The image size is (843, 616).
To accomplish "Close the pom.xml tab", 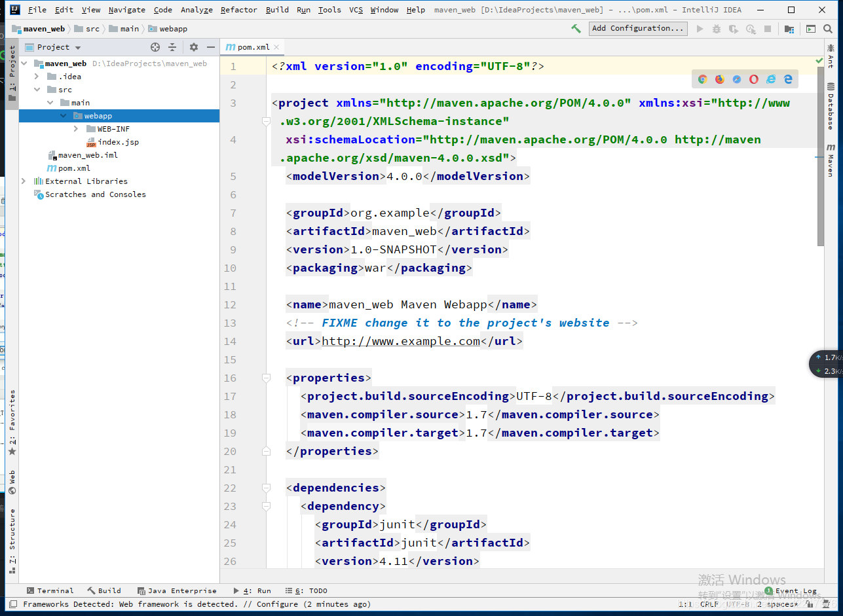I will click(276, 47).
